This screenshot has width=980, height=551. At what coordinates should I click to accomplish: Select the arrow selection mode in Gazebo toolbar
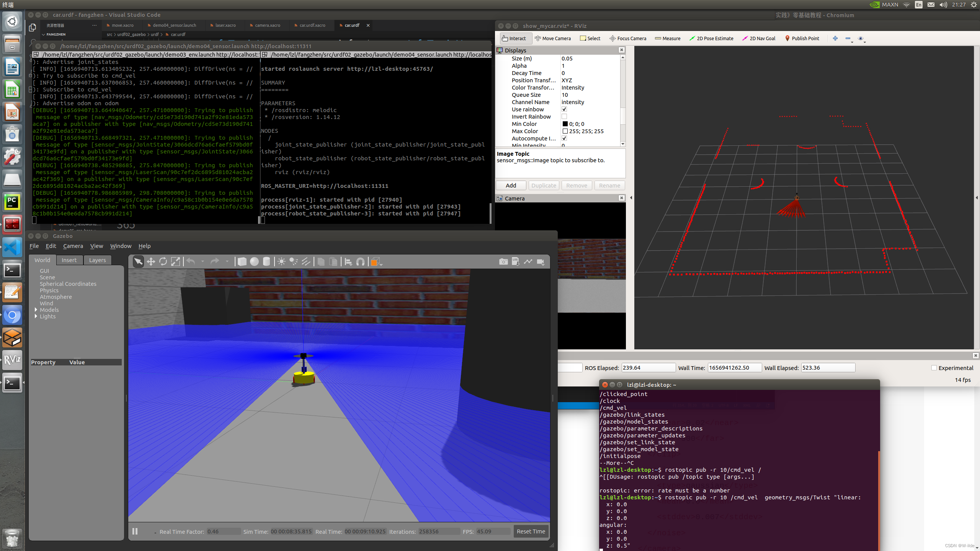138,262
